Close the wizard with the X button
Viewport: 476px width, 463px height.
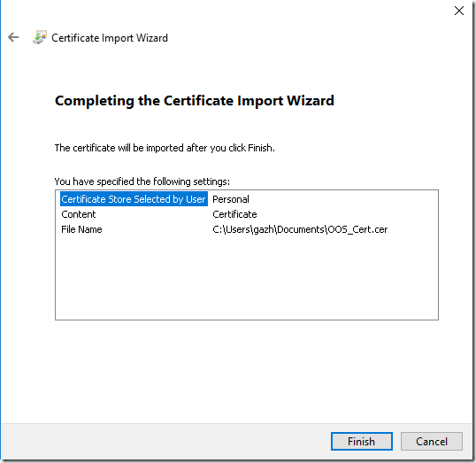point(458,11)
